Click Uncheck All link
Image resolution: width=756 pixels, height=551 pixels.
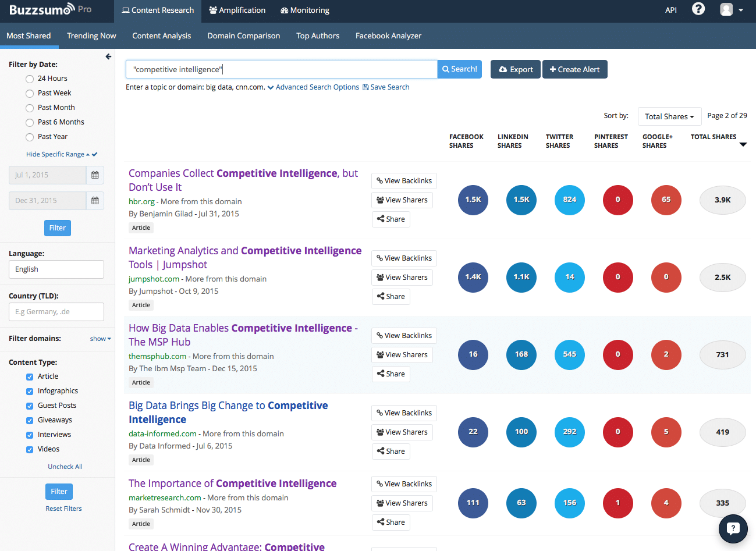pyautogui.click(x=65, y=467)
